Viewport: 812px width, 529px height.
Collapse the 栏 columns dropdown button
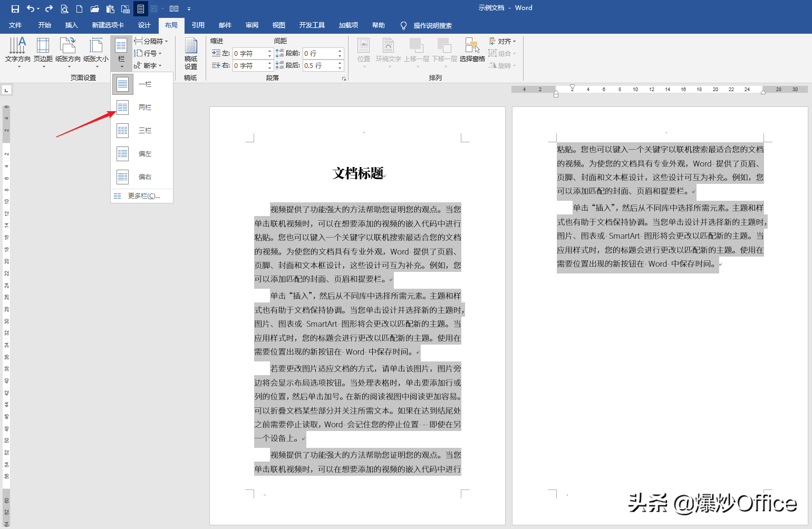pyautogui.click(x=121, y=53)
